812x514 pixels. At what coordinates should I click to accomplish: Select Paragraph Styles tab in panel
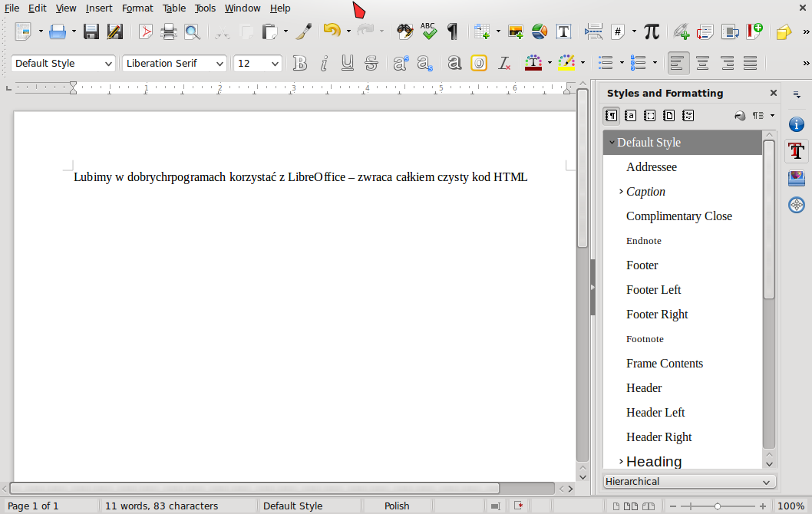pyautogui.click(x=612, y=115)
